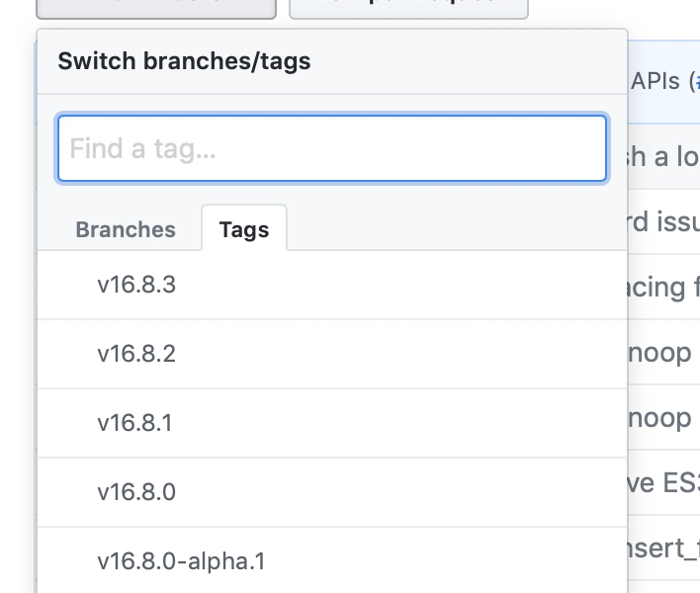Select the v16.8.2 tag
This screenshot has height=593, width=700.
[x=136, y=354]
